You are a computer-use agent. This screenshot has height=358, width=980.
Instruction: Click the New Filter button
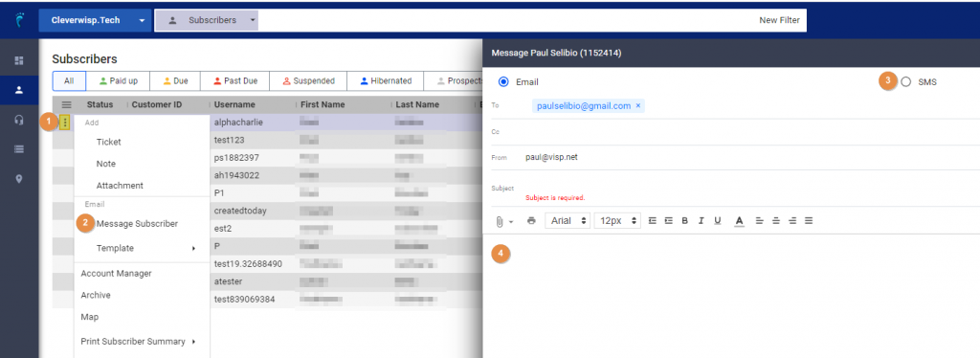point(779,20)
